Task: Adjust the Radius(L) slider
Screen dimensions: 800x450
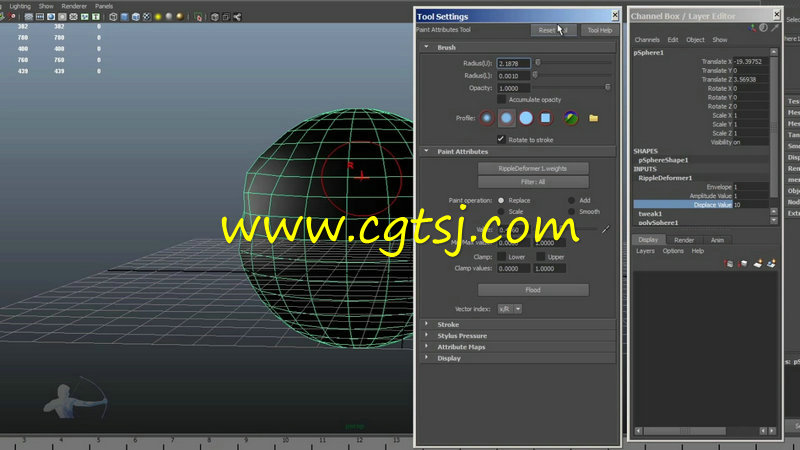Action: pos(535,75)
